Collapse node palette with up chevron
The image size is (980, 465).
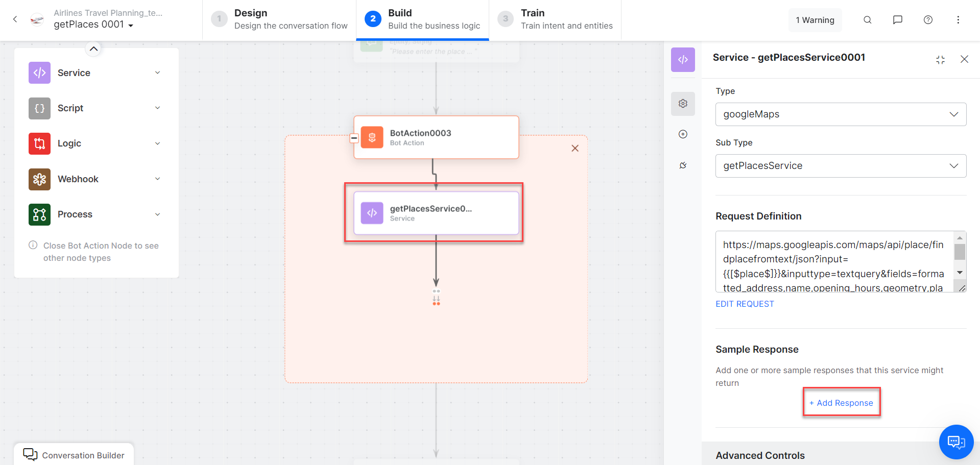pos(93,49)
